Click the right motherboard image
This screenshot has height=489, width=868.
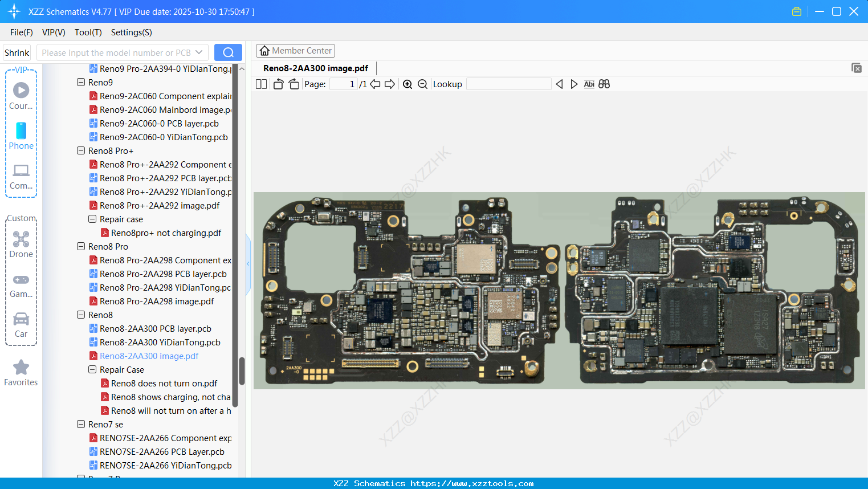(x=712, y=291)
